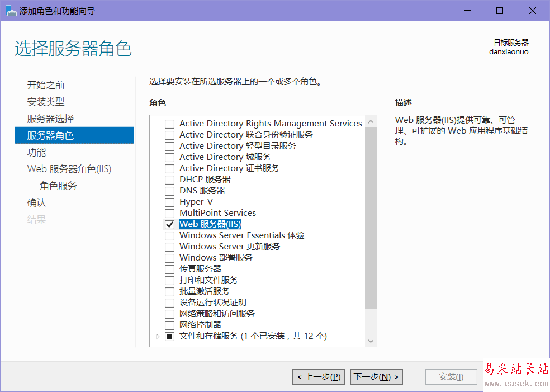Minimize the wizard window
The image size is (550, 392).
click(x=467, y=11)
